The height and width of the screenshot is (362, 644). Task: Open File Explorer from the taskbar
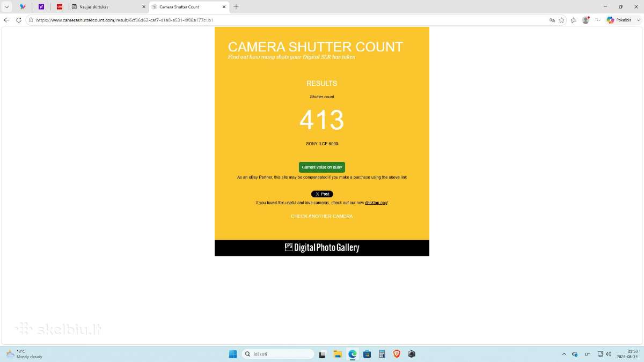[338, 354]
